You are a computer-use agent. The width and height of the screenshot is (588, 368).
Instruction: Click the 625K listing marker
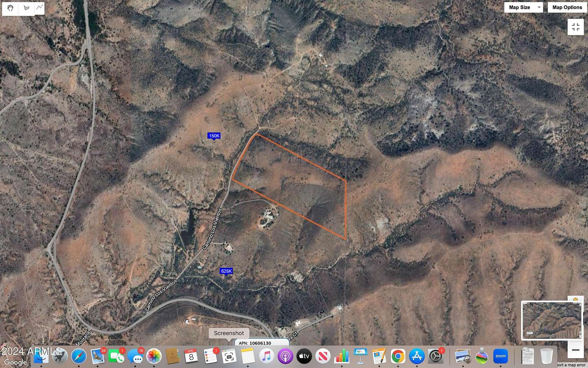pos(227,271)
